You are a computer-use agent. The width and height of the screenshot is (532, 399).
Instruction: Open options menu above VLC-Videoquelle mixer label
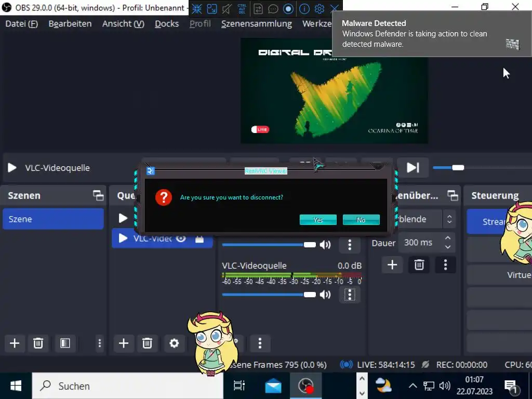click(x=350, y=245)
